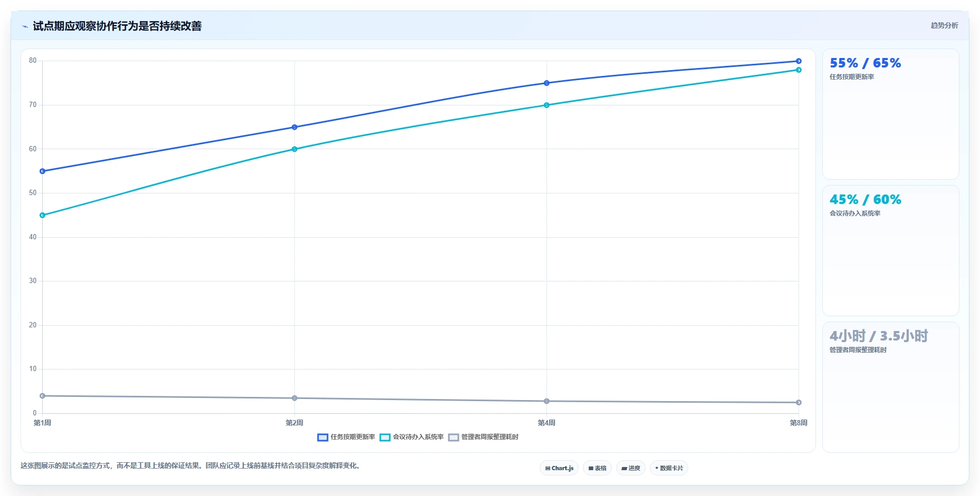This screenshot has width=980, height=496.
Task: Select the Chart.js tag
Action: point(559,468)
